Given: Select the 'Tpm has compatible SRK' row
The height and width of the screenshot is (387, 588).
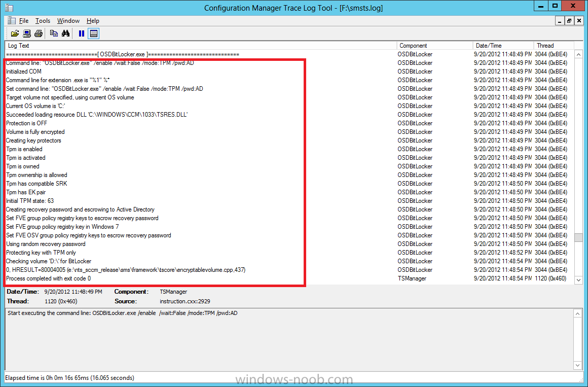Looking at the screenshot, I should point(289,184).
